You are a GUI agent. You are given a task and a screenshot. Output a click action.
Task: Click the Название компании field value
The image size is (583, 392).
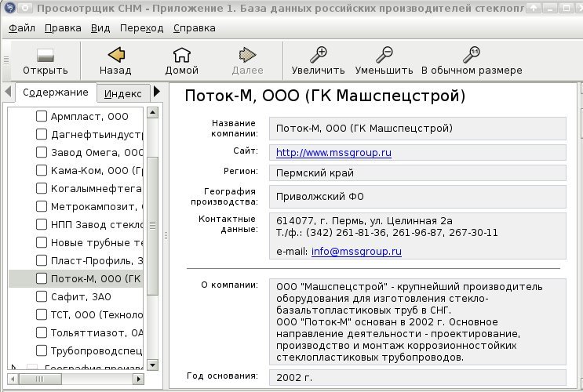[x=417, y=129]
